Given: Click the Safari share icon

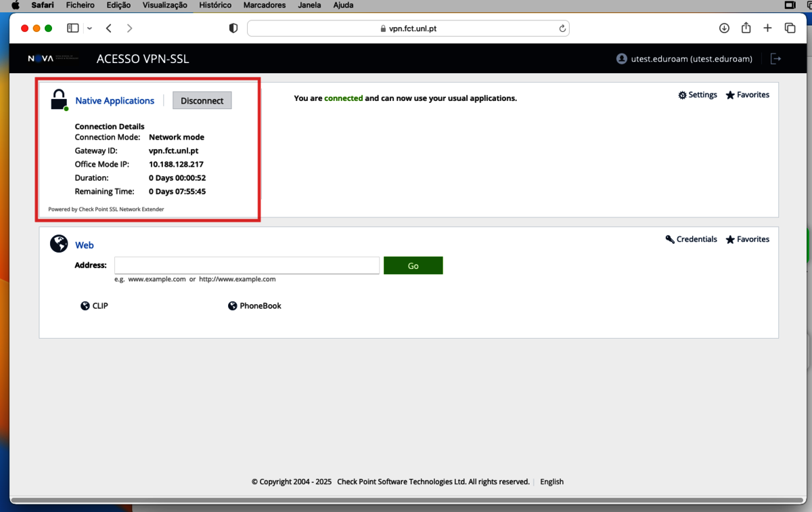Looking at the screenshot, I should [746, 28].
